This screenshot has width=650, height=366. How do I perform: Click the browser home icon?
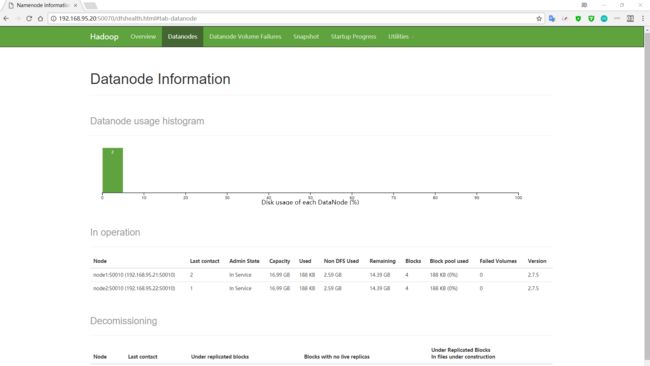40,19
